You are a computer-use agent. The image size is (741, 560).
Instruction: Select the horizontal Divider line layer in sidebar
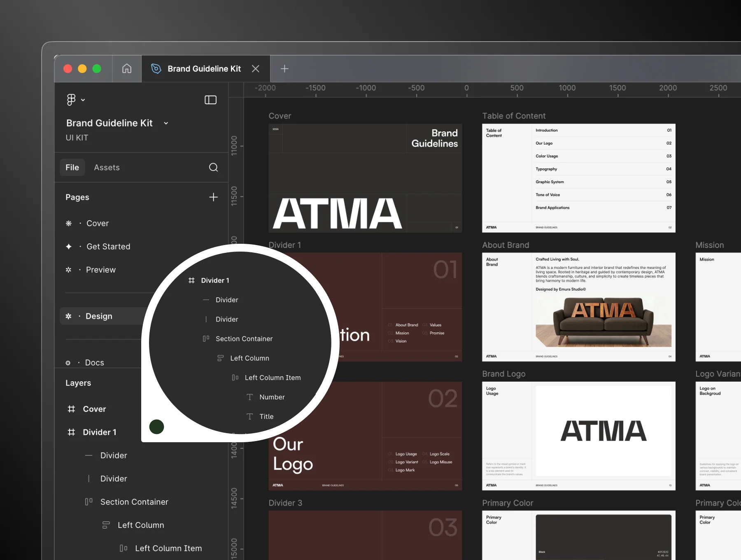pyautogui.click(x=114, y=455)
